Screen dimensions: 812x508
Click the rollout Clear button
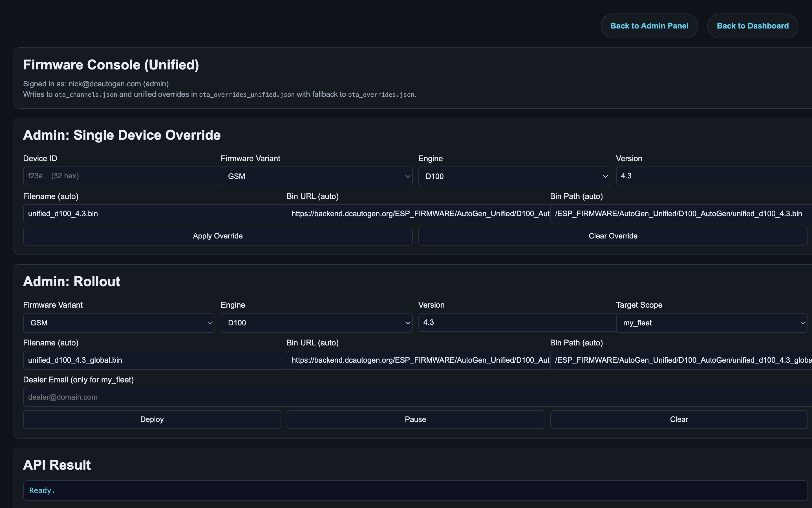point(679,420)
